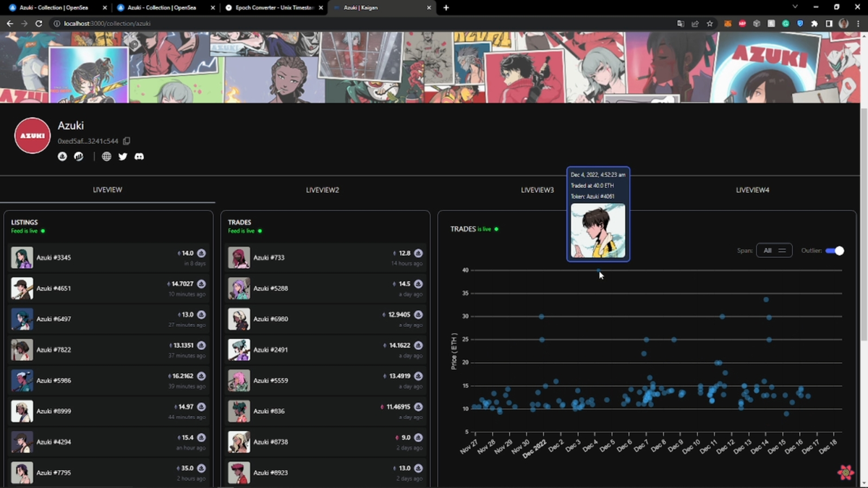Screen dimensions: 868x488
Task: Click the share page icon in address bar
Action: coord(695,24)
